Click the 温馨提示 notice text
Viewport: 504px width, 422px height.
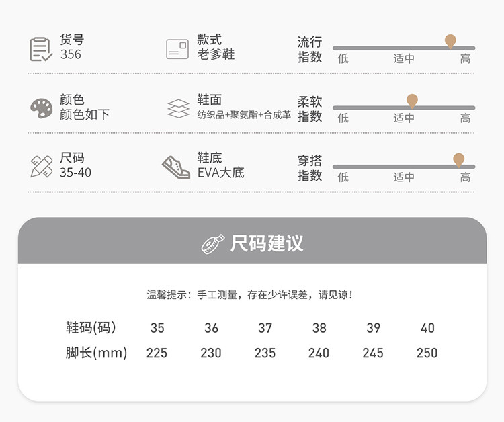(250, 294)
